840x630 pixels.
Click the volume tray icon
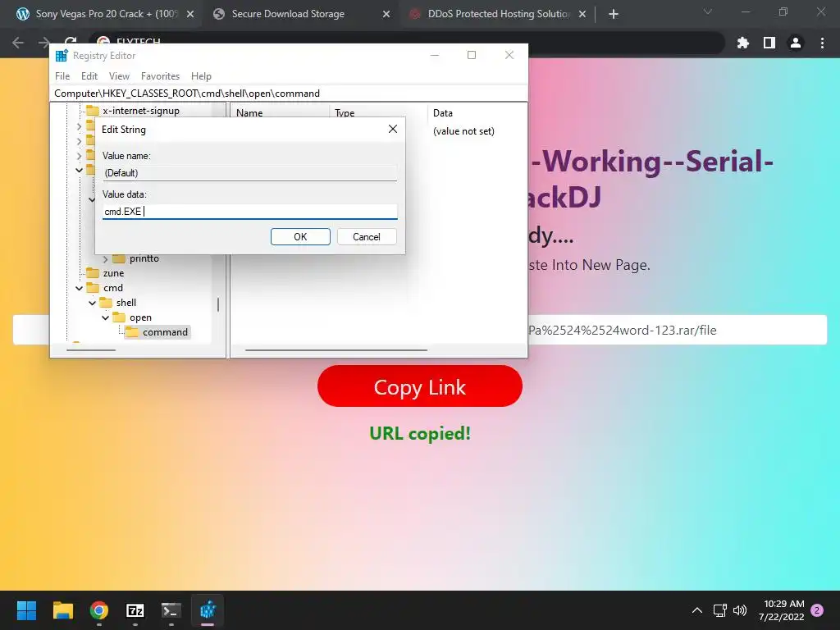pos(740,610)
